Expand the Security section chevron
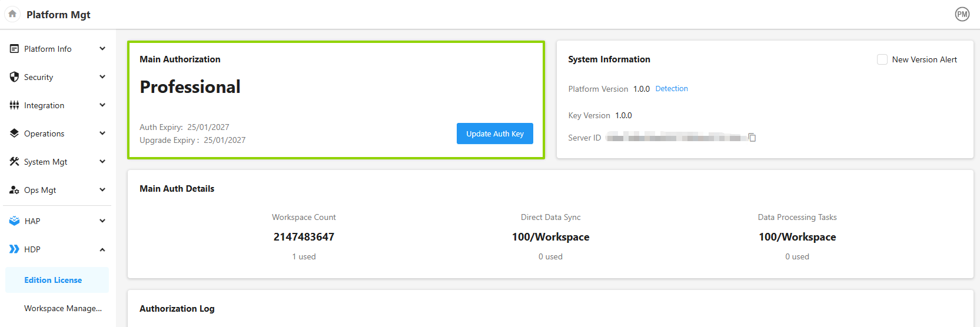This screenshot has width=980, height=327. tap(102, 77)
